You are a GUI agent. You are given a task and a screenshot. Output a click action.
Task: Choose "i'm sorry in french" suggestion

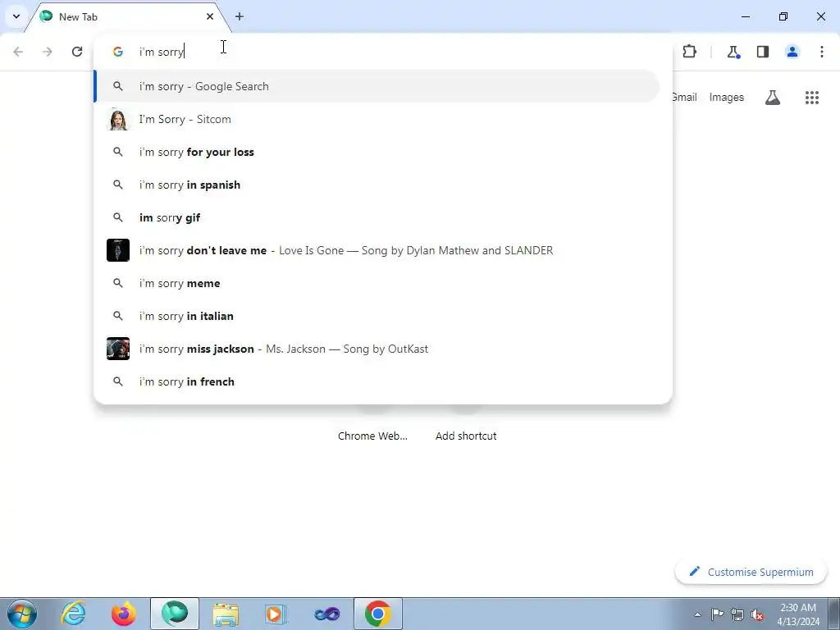point(377,381)
